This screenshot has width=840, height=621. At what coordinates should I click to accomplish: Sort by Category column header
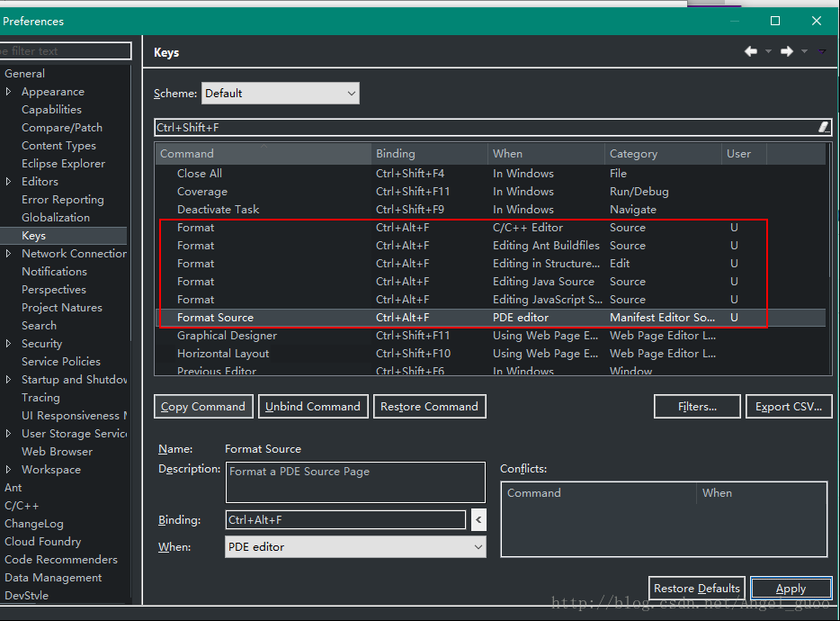tap(663, 154)
